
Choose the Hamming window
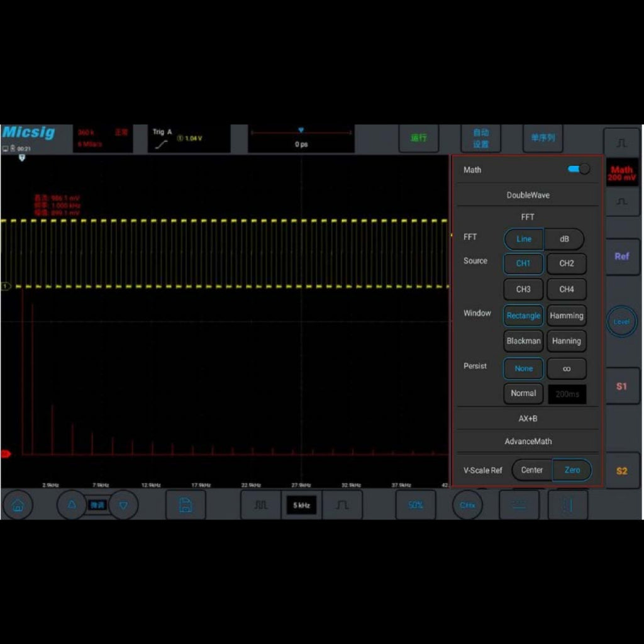click(x=566, y=315)
